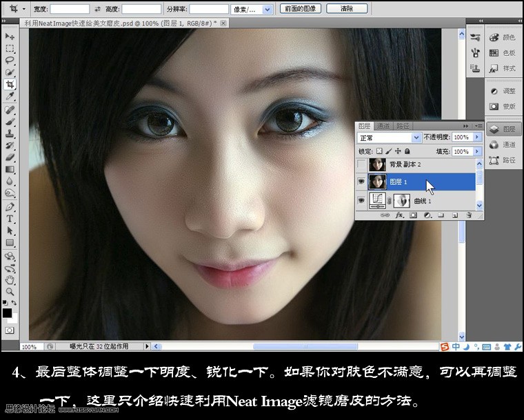Open the fill slider arrow
The height and width of the screenshot is (420, 524).
(477, 152)
